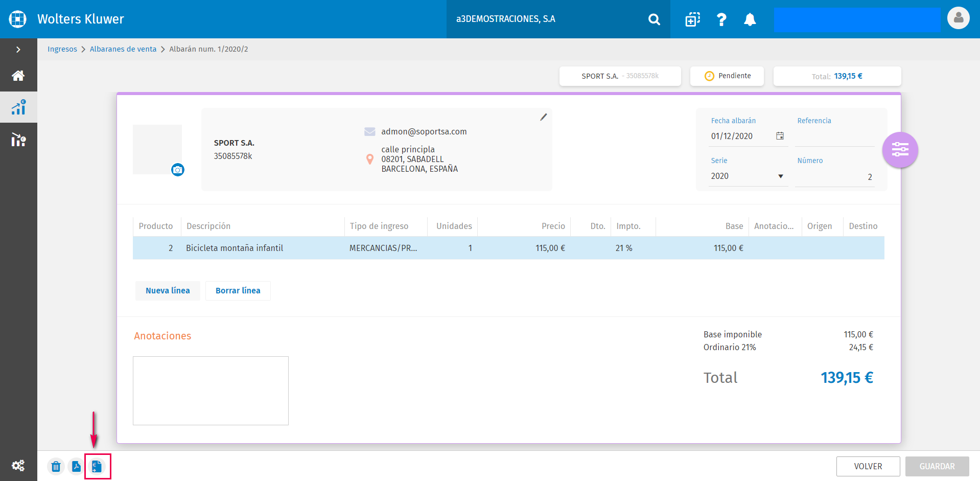This screenshot has width=980, height=481.
Task: Open the Gastos chart sidebar icon
Action: pos(18,139)
